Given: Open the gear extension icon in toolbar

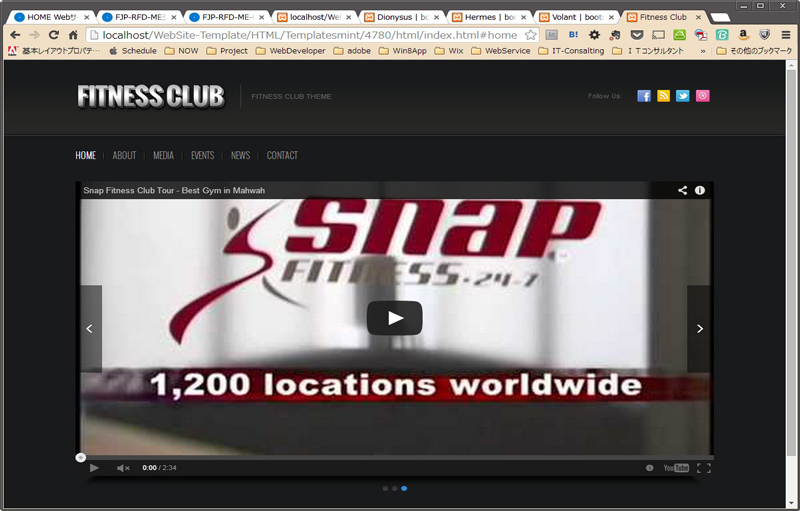Looking at the screenshot, I should pyautogui.click(x=594, y=35).
